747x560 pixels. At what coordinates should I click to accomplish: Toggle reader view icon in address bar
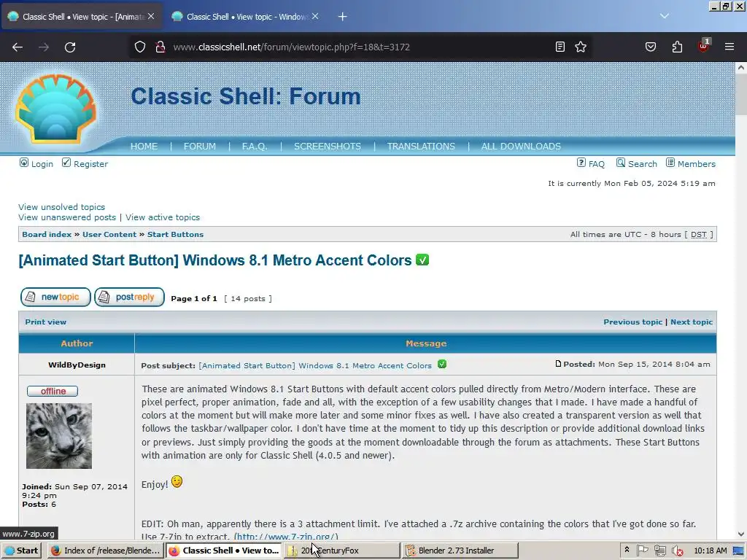[x=560, y=47]
